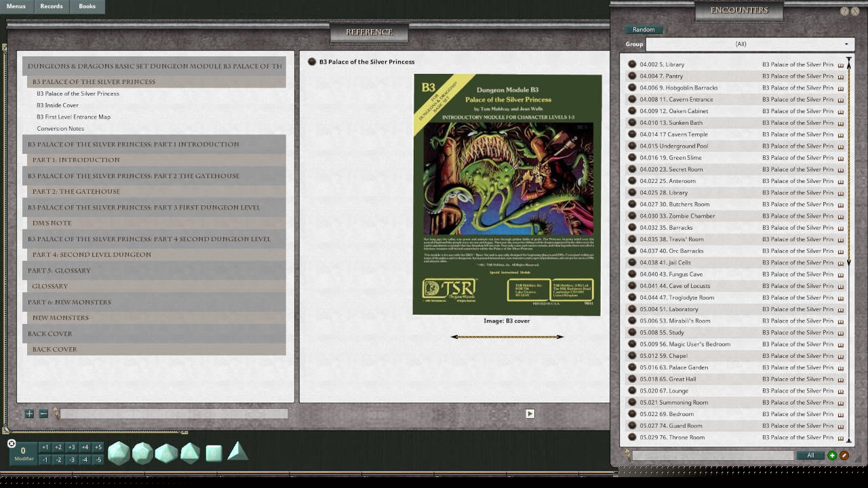Select '04.035 38. Travis' Room' encounter text
The image size is (868, 488).
(671, 239)
